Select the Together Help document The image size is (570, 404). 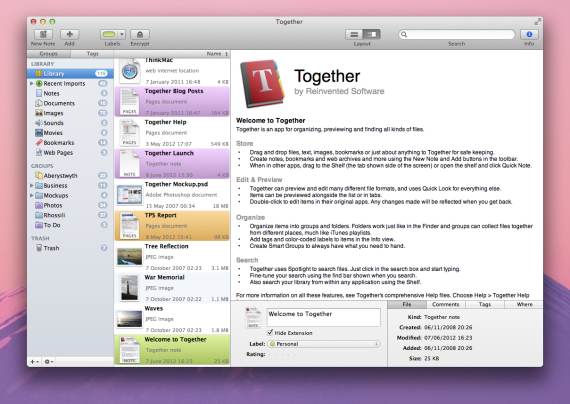[172, 132]
